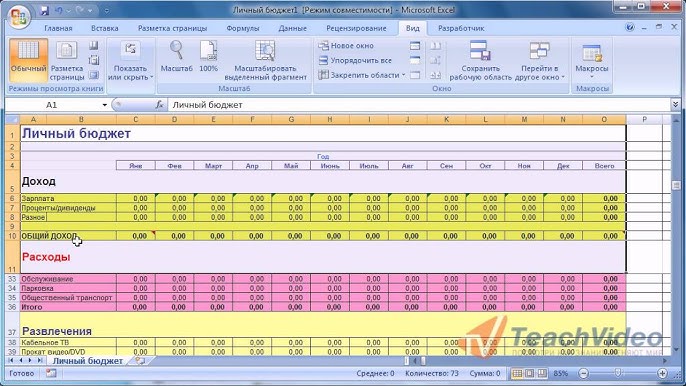Expand the formula bar
This screenshot has height=386, width=686.
[675, 105]
